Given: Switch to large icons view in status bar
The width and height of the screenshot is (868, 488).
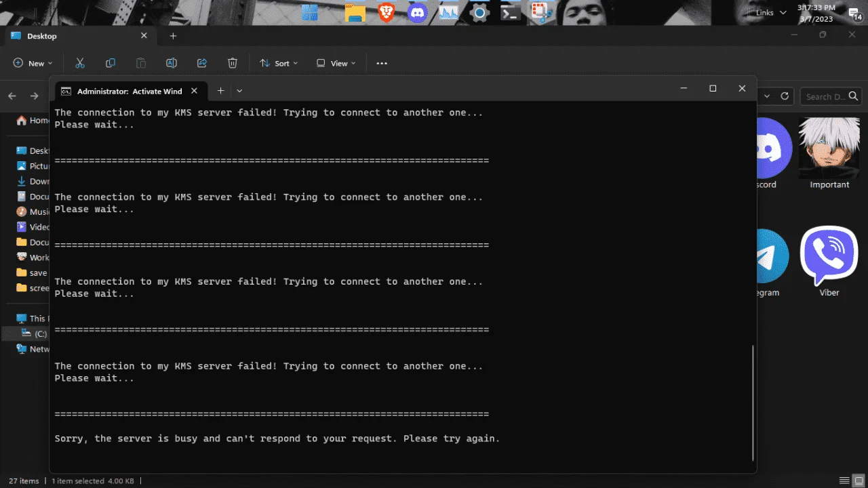Looking at the screenshot, I should tap(857, 481).
